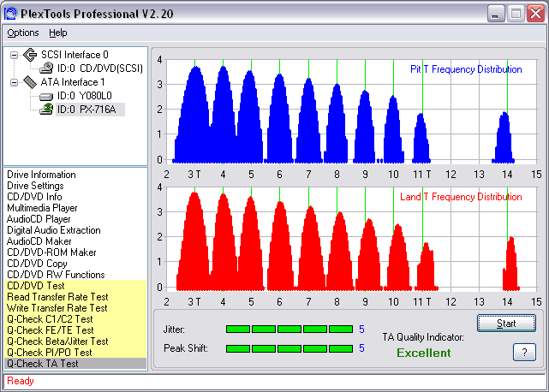549x392 pixels.
Task: Open Drive Settings function
Action: (35, 186)
